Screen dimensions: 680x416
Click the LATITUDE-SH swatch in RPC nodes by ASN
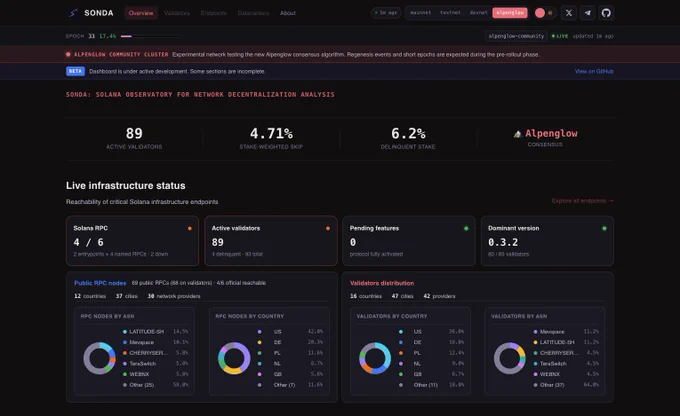(x=125, y=331)
